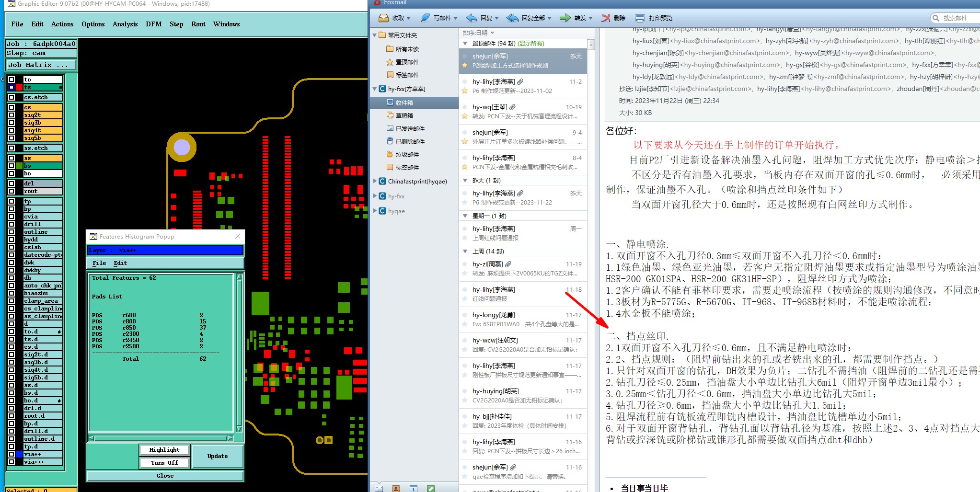Collapse the 置顶邮件 (94 封) group

pos(465,43)
